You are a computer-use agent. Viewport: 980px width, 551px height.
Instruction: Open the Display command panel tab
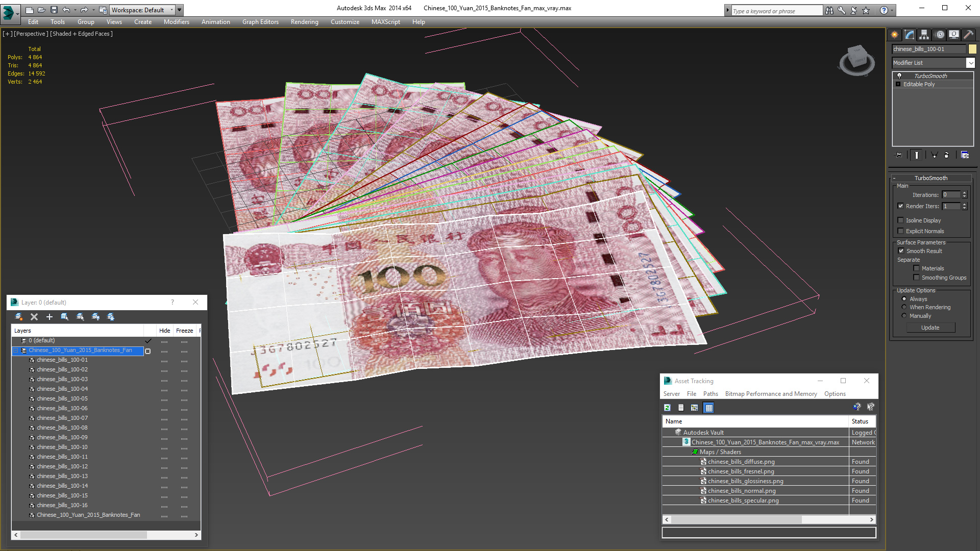coord(953,35)
